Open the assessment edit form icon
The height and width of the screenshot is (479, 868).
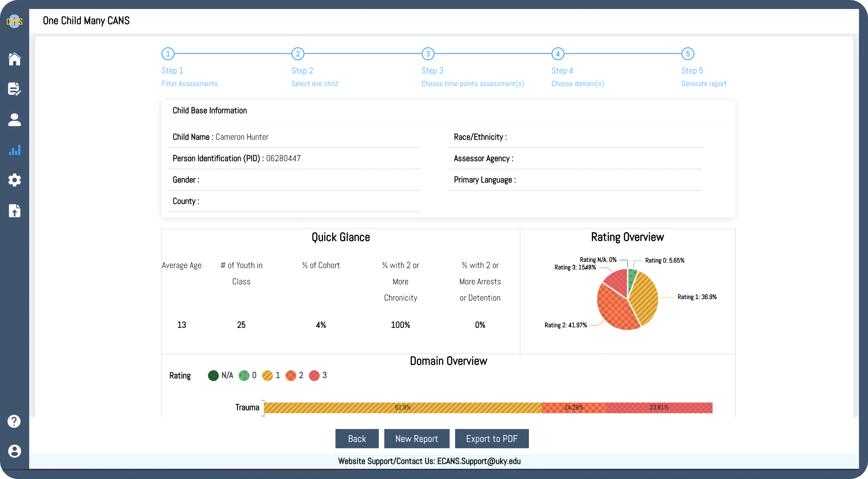(14, 89)
